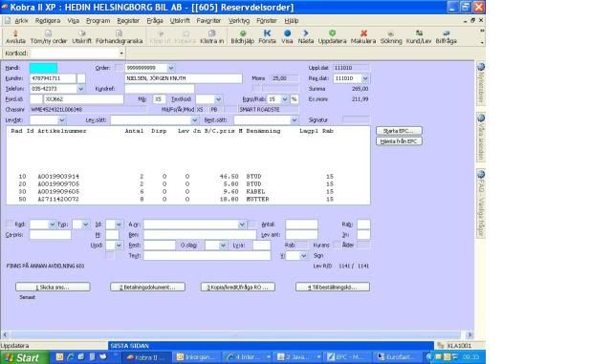Click the horizontal scrollbar at bottom
The height and width of the screenshot is (364, 611).
pos(237,334)
